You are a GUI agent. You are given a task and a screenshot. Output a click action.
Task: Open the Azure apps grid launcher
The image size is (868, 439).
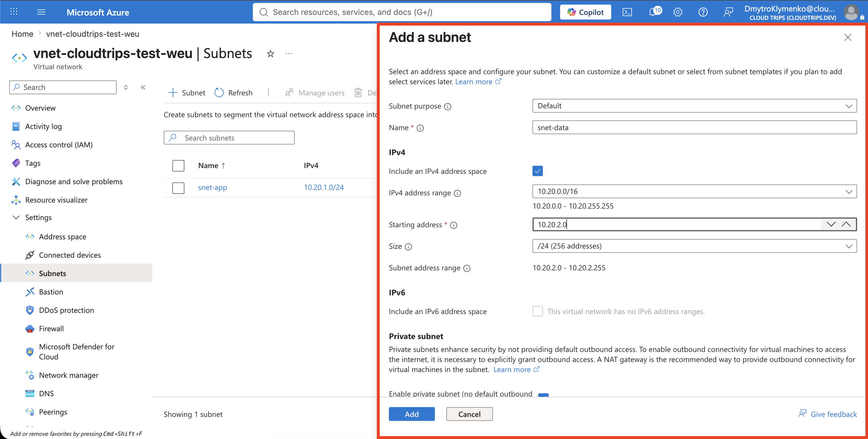tap(14, 12)
